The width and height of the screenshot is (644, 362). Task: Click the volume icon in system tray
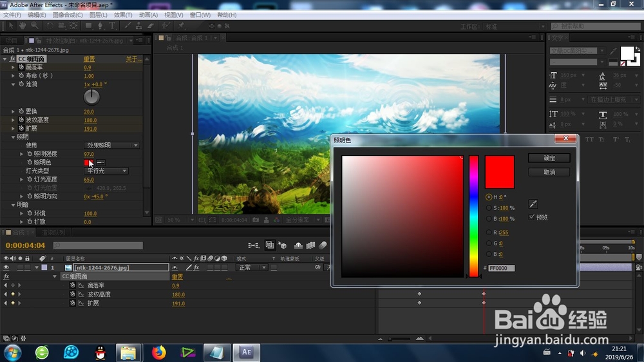click(x=582, y=353)
